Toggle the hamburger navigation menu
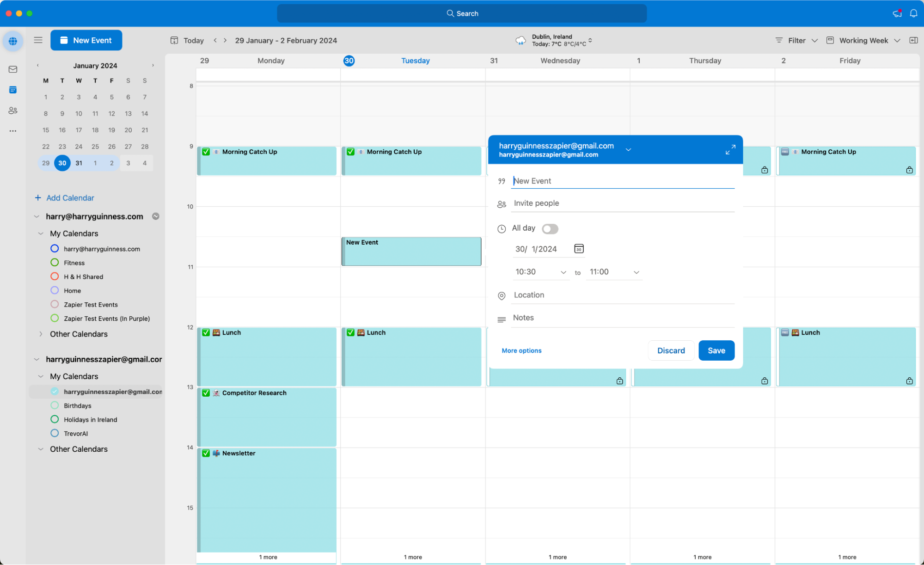 [x=38, y=40]
